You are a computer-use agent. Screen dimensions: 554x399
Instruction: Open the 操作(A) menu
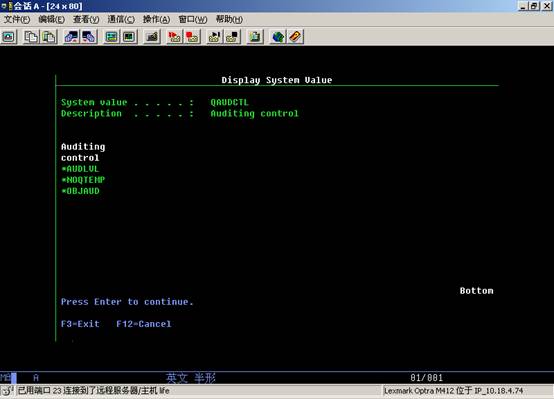pyautogui.click(x=157, y=19)
